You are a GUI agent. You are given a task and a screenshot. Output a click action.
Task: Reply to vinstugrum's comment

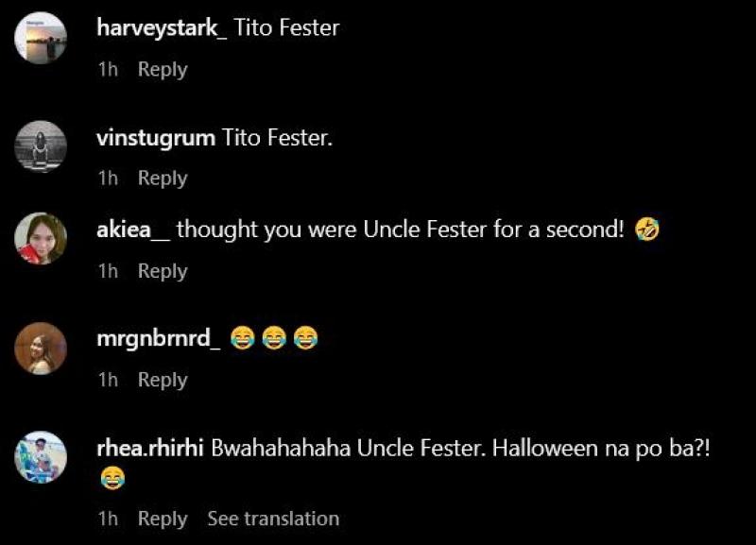click(x=163, y=178)
